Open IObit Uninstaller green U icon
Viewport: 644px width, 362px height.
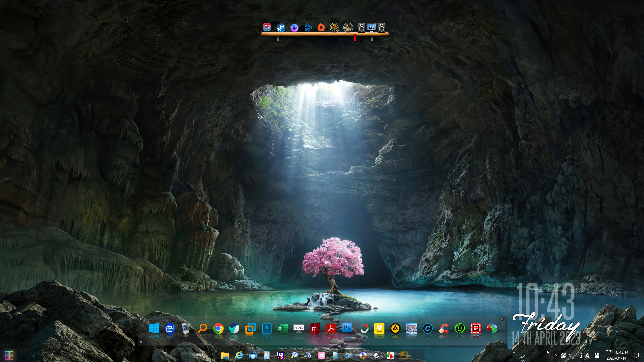click(x=460, y=328)
